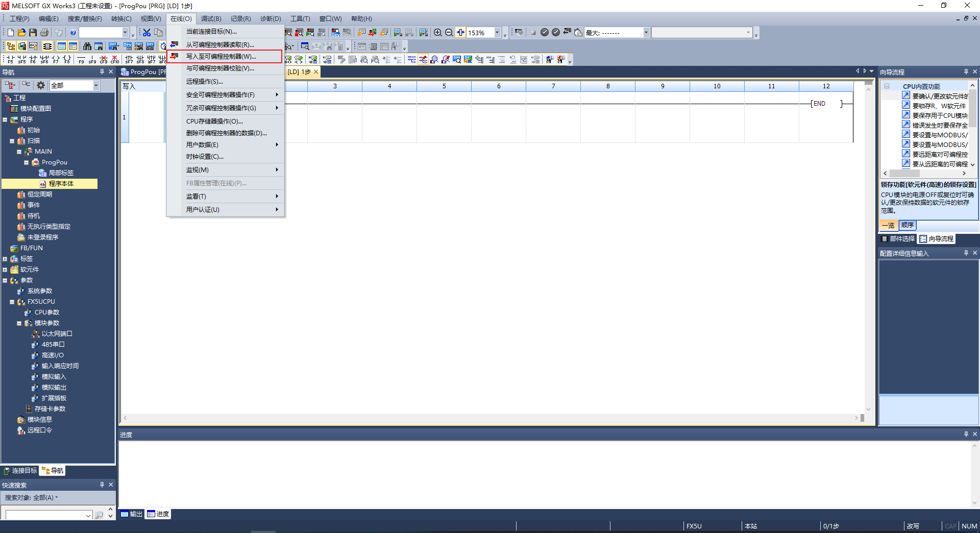Click wizard panel horizontal scrollbar right arrow
This screenshot has width=980, height=533.
[x=964, y=174]
